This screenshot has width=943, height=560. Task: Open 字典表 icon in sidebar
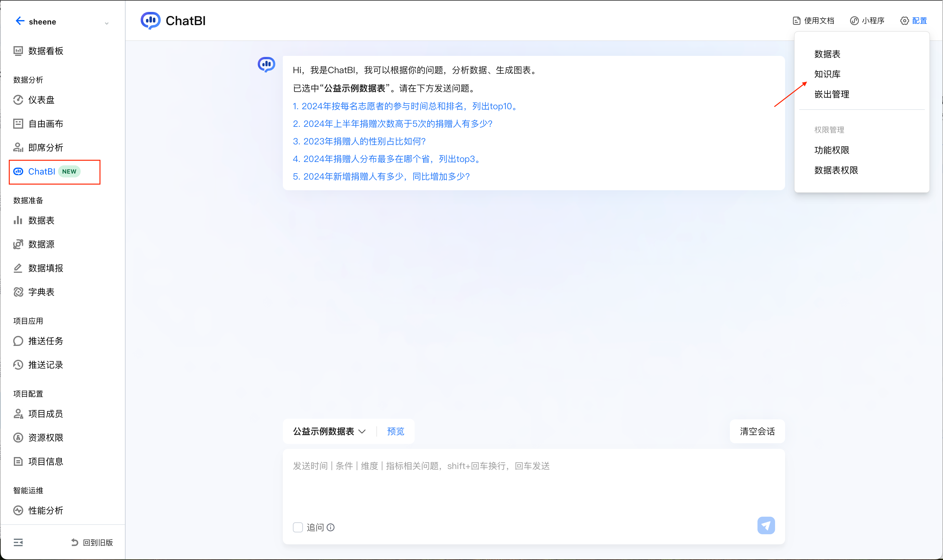[x=18, y=292]
